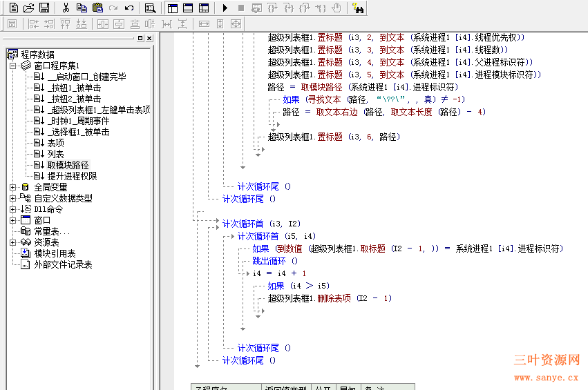The image size is (588, 390).
Task: Select 取模块路径 subroutine in tree
Action: 68,165
